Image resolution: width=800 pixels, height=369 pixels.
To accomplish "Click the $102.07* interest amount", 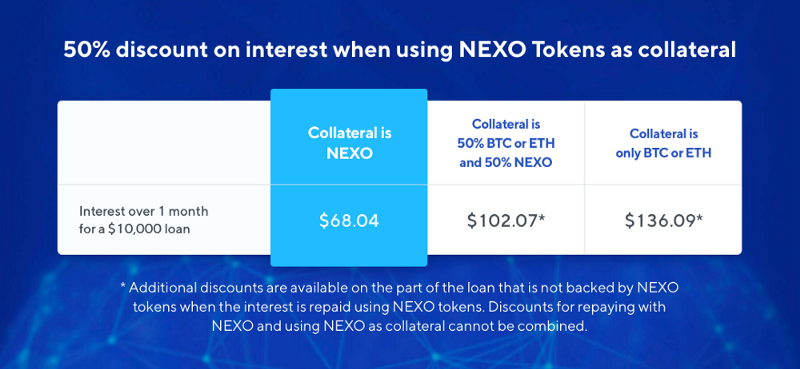I will click(506, 220).
